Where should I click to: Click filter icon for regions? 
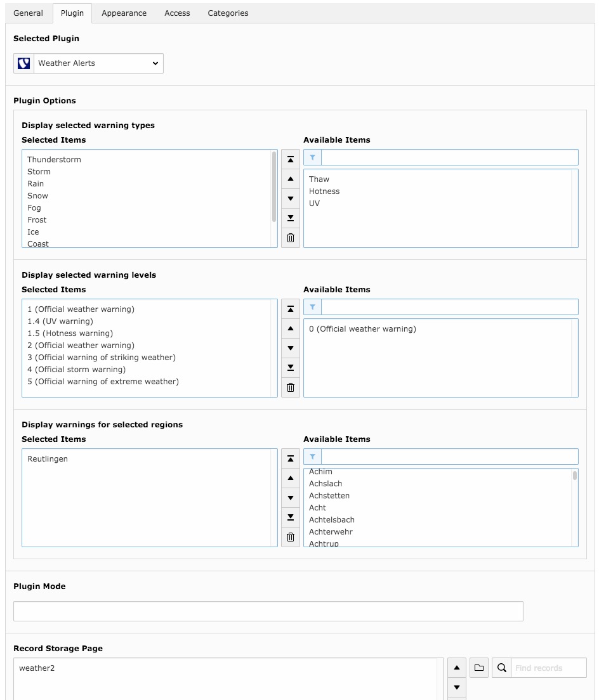(312, 457)
